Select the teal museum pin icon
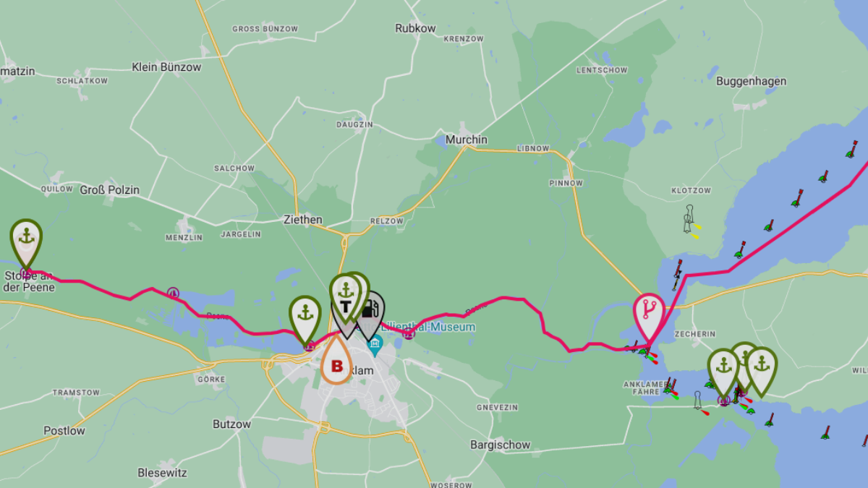 (x=375, y=344)
